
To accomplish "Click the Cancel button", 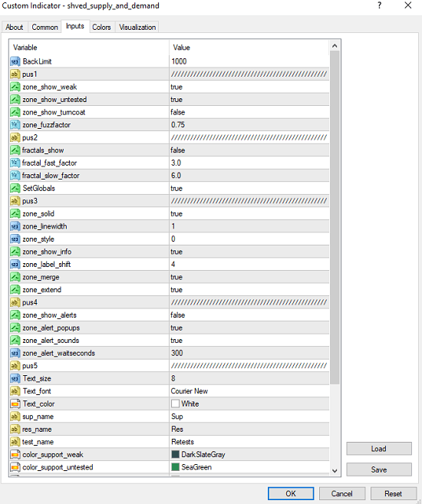I will click(x=342, y=493).
